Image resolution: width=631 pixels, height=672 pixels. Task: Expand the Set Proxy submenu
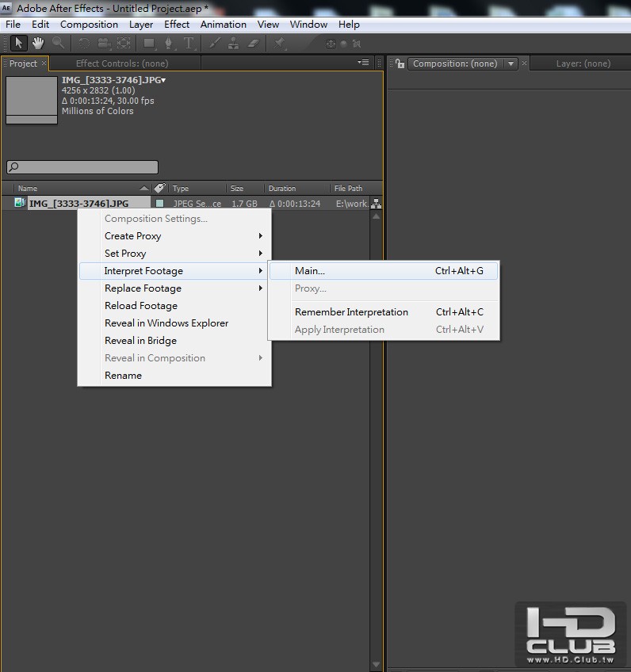click(x=175, y=254)
